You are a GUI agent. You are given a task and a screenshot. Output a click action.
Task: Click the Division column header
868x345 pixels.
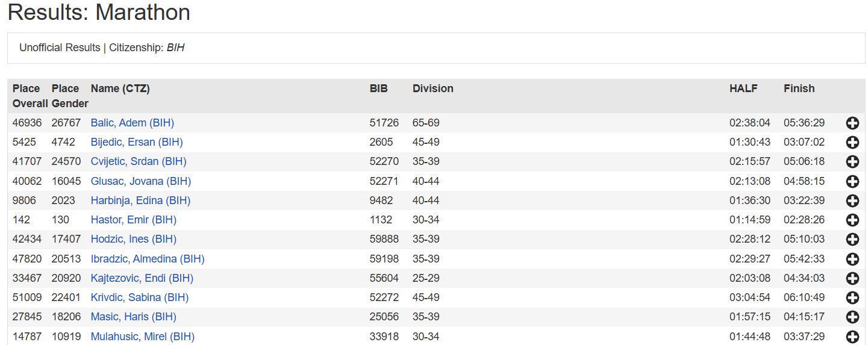click(432, 89)
